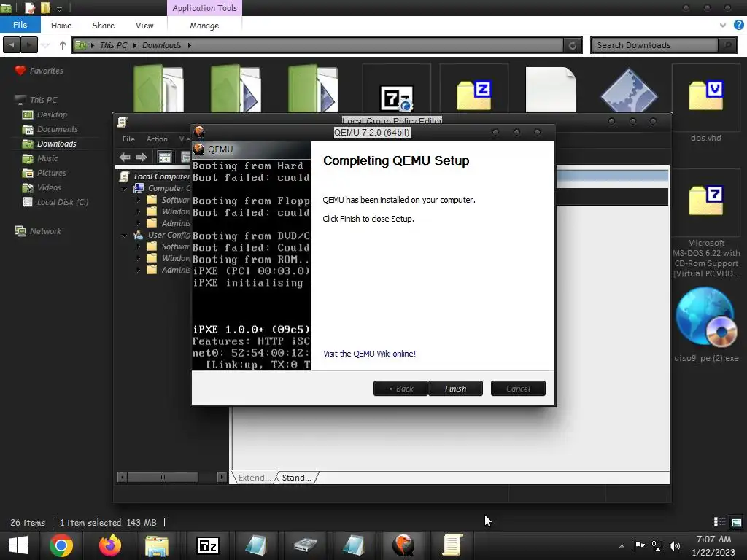Viewport: 747px width, 560px height.
Task: Switch to the Share ribbon tab
Action: [x=104, y=26]
